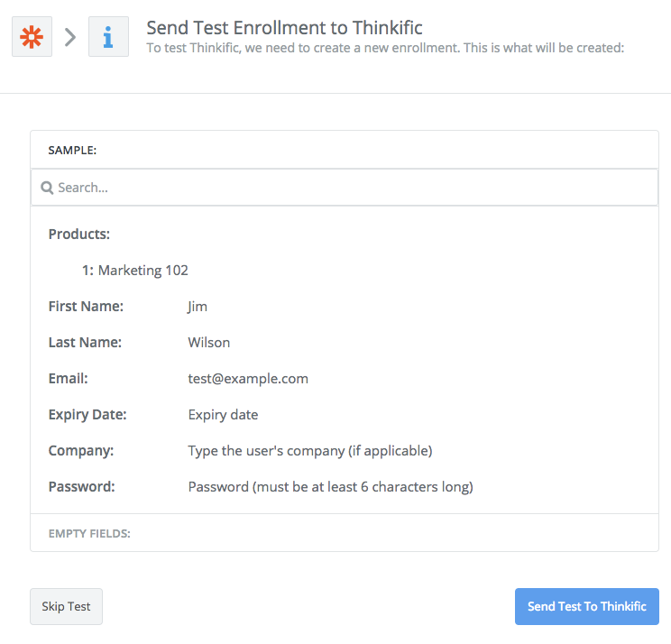The image size is (671, 644).
Task: Click the Password field value text
Action: tap(331, 487)
